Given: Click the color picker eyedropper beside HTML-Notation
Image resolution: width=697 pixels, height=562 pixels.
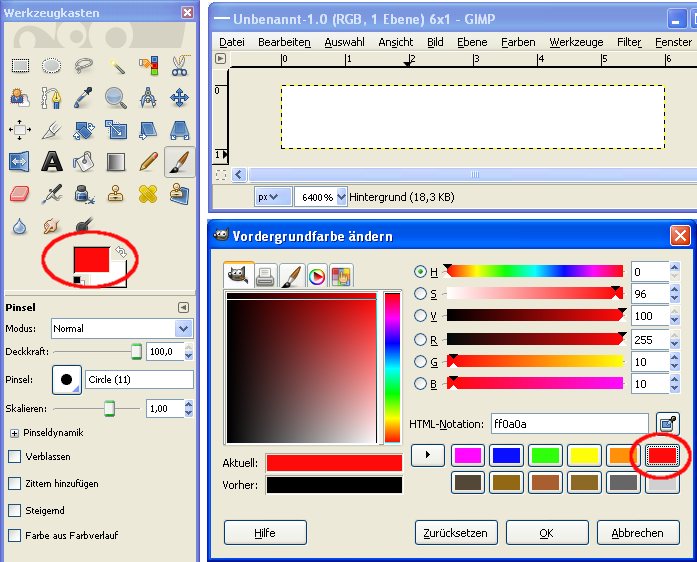Looking at the screenshot, I should pyautogui.click(x=667, y=424).
